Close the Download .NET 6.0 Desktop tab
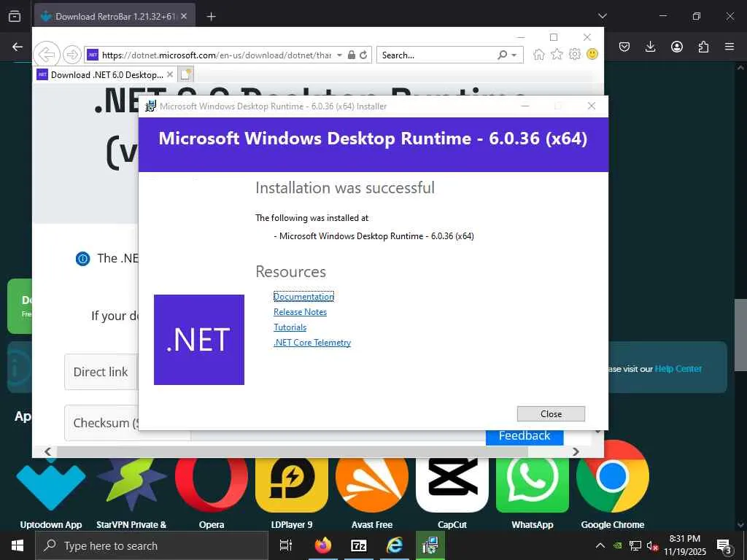The height and width of the screenshot is (560, 747). point(169,75)
